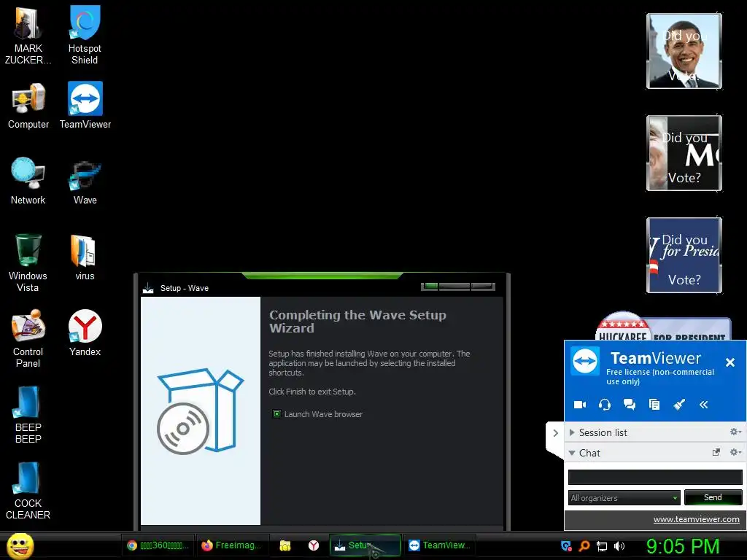
Task: Open the COCK CLEANER desktop icon
Action: (x=28, y=491)
